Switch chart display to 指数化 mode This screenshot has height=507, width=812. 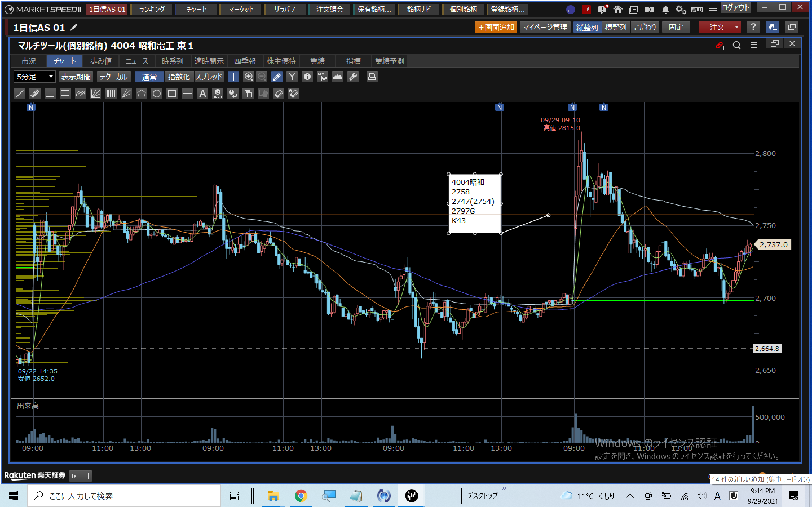click(179, 77)
